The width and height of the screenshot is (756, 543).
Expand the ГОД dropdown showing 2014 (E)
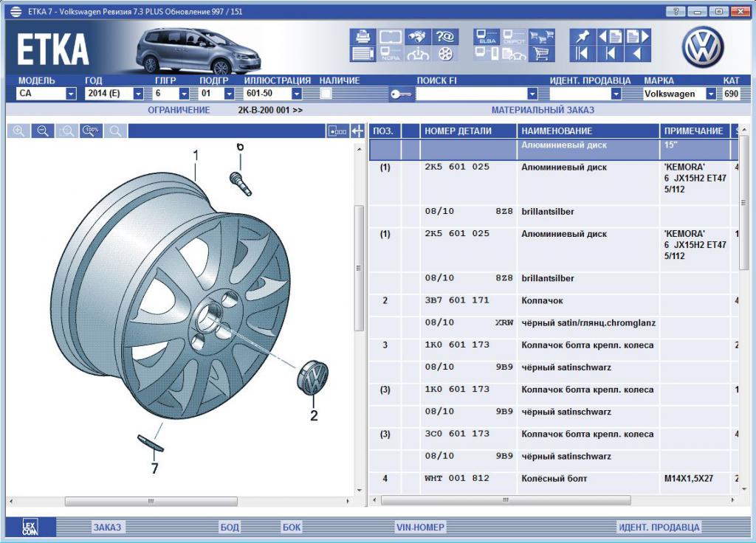tap(138, 94)
